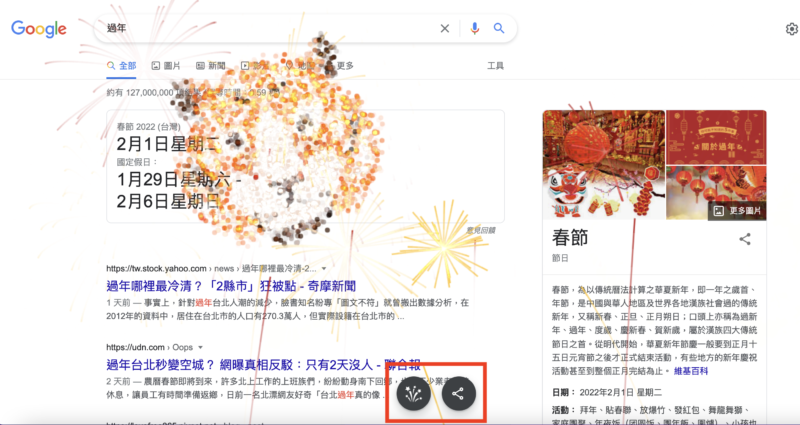Switch to the 新聞 tab
800x425 pixels.
[x=211, y=66]
